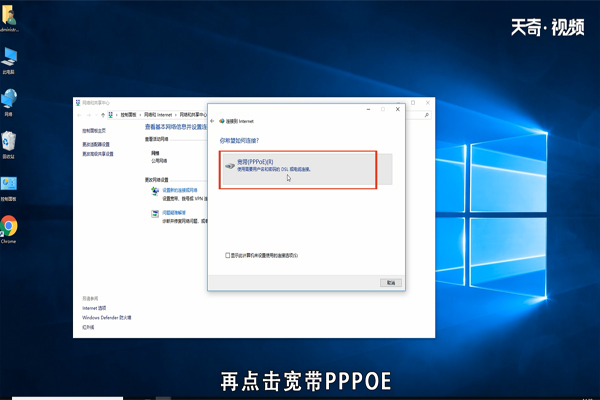
Task: Open Control Panel breadcrumb in the address bar
Action: click(128, 115)
